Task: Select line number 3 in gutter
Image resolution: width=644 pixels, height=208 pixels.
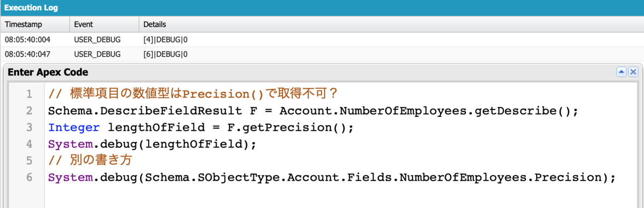Action: (x=29, y=128)
